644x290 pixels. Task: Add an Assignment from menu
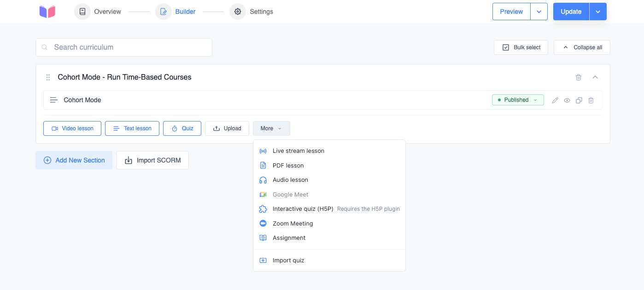[x=329, y=238]
